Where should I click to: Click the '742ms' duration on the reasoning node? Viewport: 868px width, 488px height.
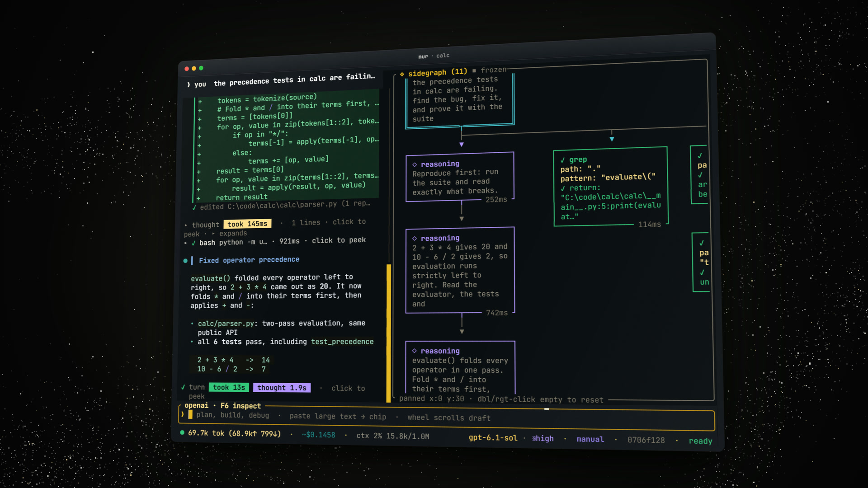click(x=497, y=313)
